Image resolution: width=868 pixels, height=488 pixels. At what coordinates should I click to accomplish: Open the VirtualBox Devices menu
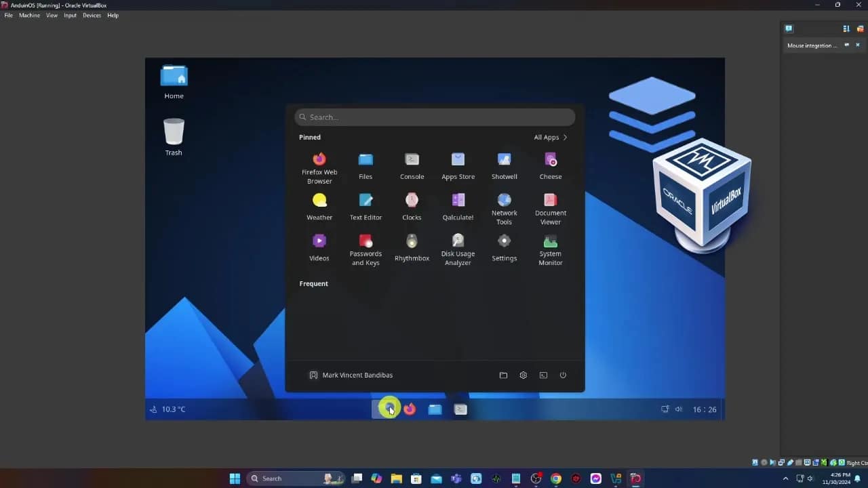point(92,16)
